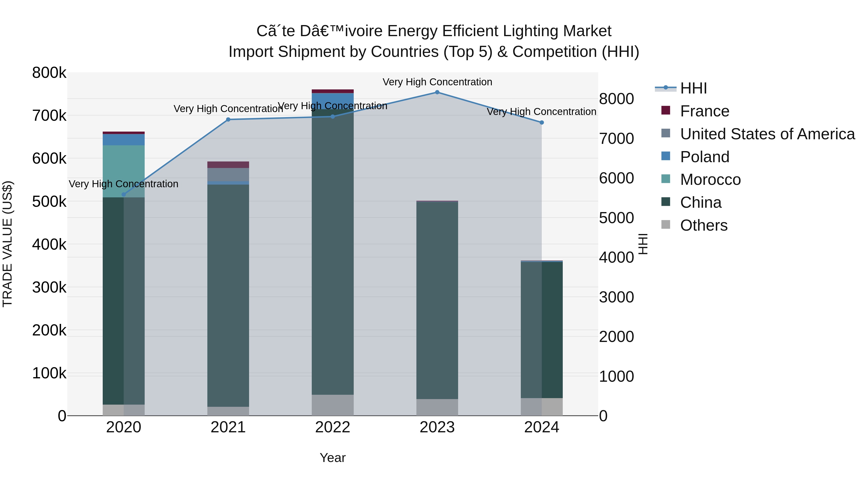The width and height of the screenshot is (868, 488).
Task: Select the 2023 HHI data point
Action: point(437,92)
